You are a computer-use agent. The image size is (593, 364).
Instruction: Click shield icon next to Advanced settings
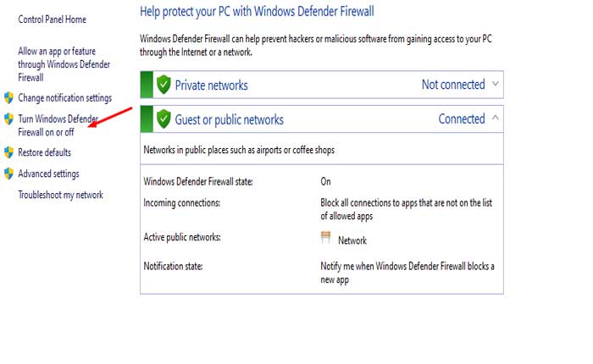point(9,174)
